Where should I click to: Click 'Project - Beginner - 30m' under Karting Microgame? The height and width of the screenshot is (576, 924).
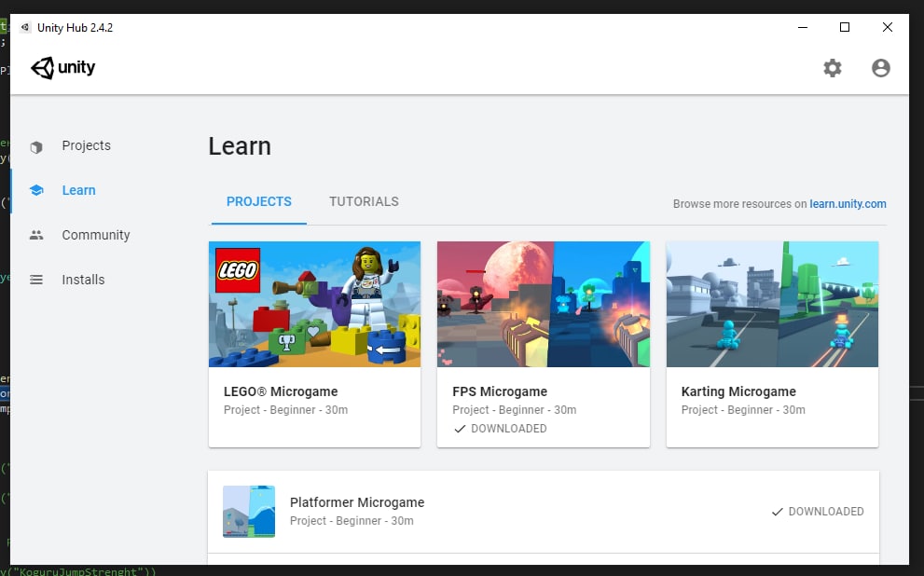pyautogui.click(x=743, y=410)
